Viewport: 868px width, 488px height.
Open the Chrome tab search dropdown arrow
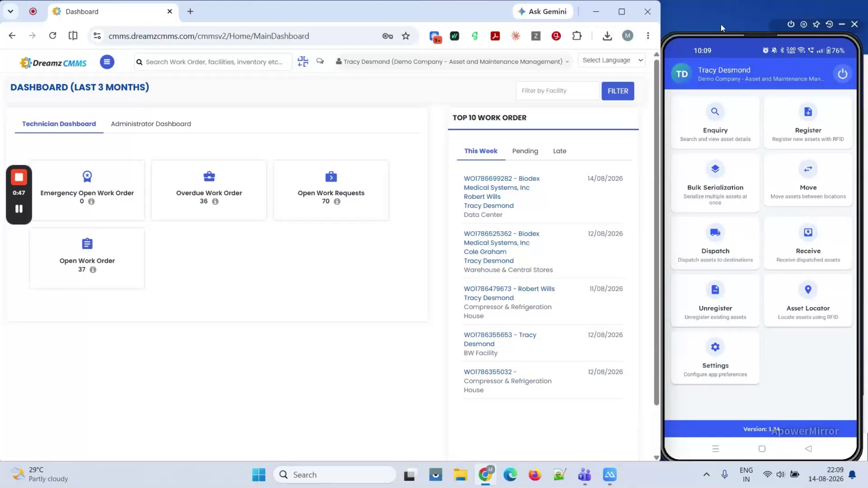point(10,11)
